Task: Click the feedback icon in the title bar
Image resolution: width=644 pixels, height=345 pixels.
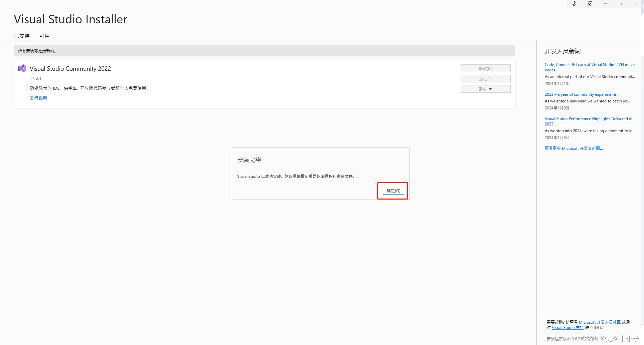Action: (x=590, y=4)
